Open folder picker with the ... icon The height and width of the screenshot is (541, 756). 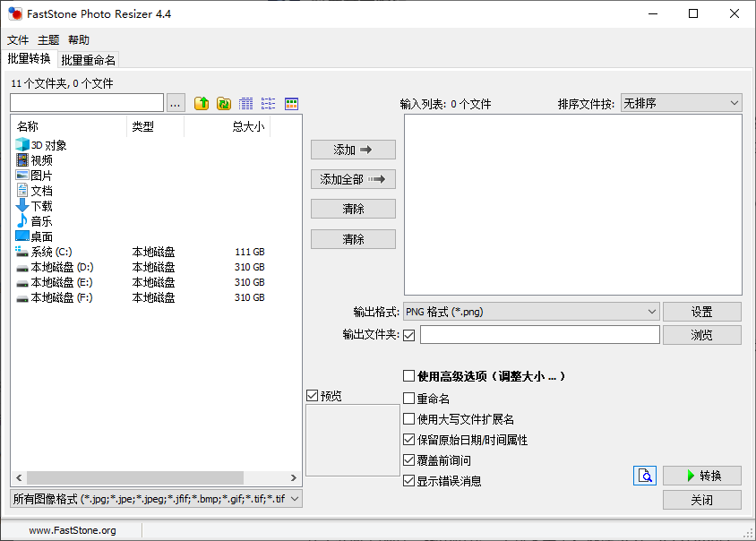[176, 104]
